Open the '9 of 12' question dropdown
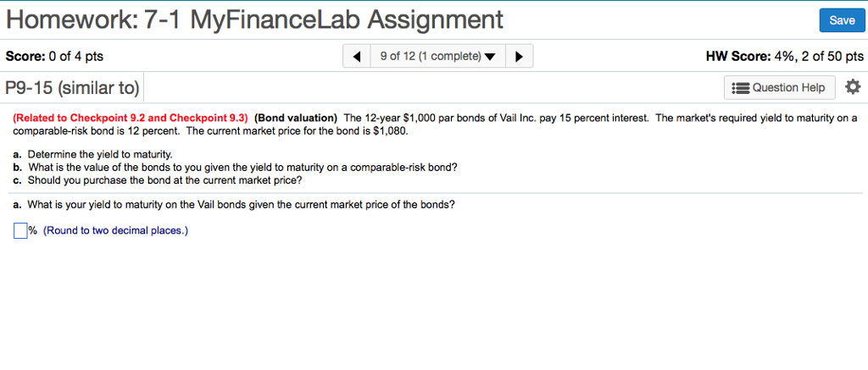The width and height of the screenshot is (868, 370). pos(437,57)
